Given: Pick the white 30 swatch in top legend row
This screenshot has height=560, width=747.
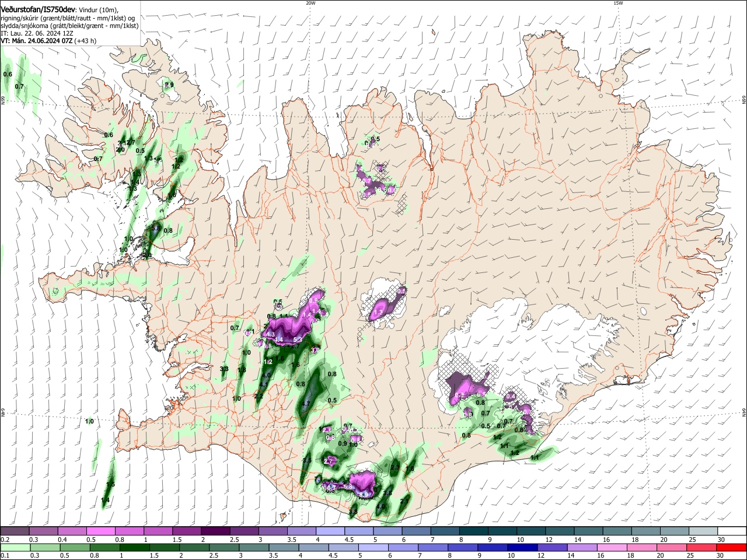Looking at the screenshot, I should pos(732,531).
